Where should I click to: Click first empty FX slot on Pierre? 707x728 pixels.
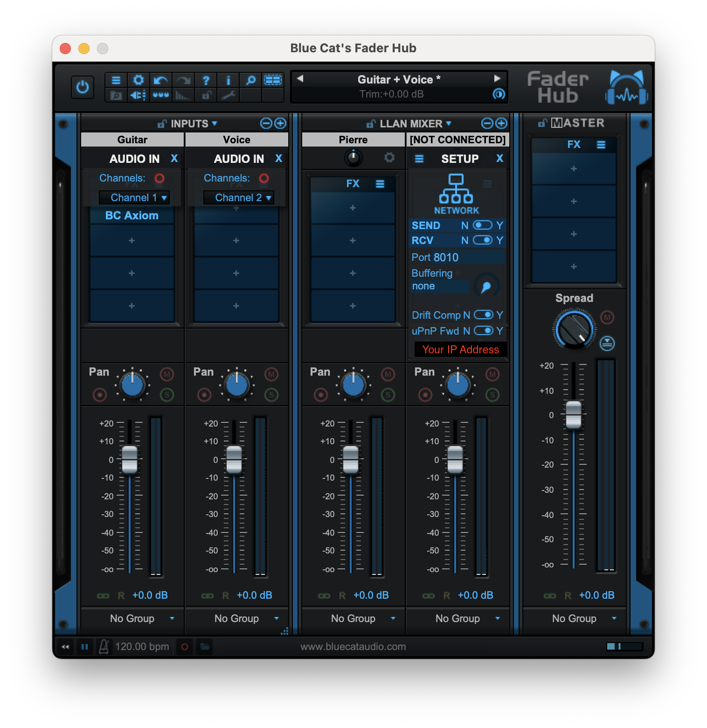tap(353, 208)
